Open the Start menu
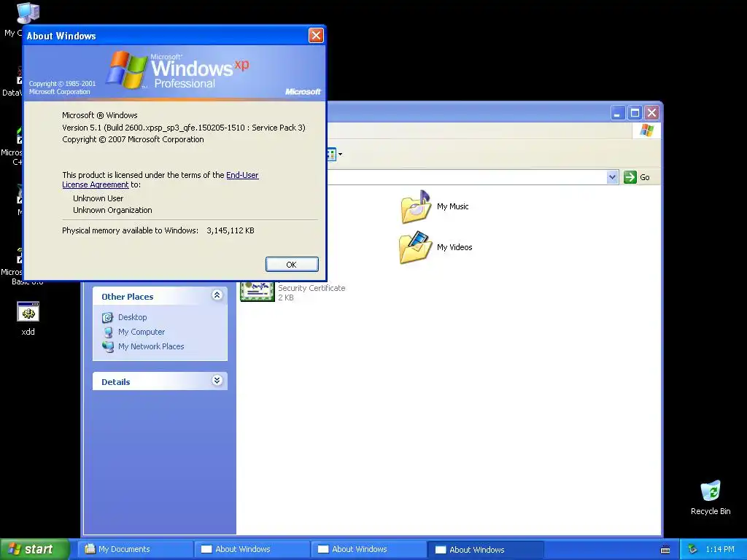The height and width of the screenshot is (560, 747). [x=35, y=549]
